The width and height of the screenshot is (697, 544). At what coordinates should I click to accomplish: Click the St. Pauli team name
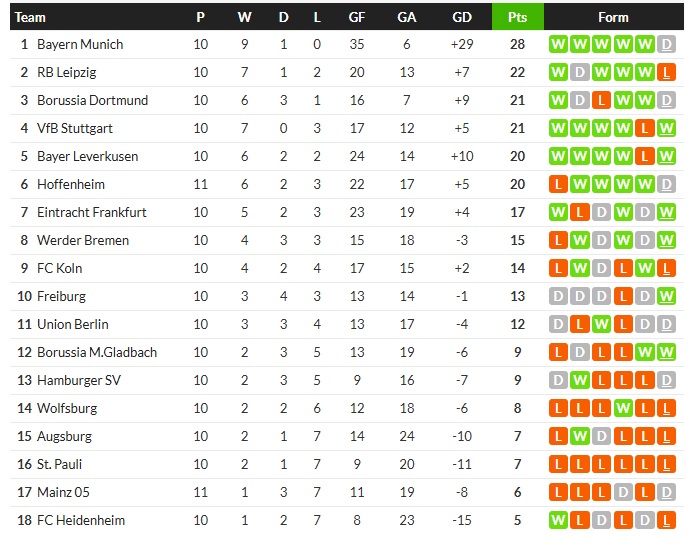60,464
